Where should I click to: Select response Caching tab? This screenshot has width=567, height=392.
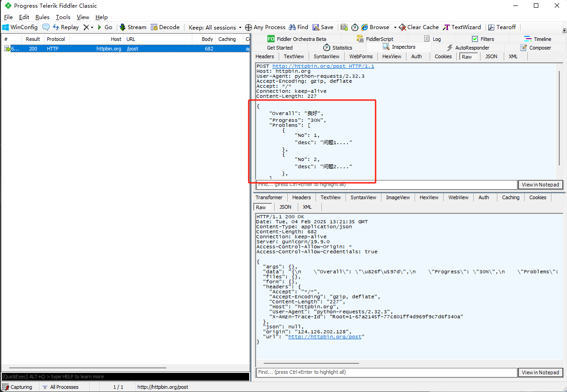511,197
